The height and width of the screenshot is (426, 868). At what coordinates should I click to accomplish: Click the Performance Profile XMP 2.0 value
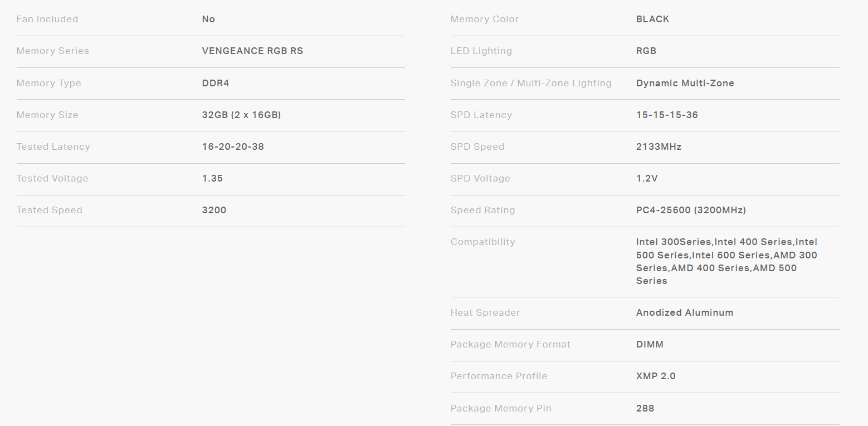click(x=656, y=376)
